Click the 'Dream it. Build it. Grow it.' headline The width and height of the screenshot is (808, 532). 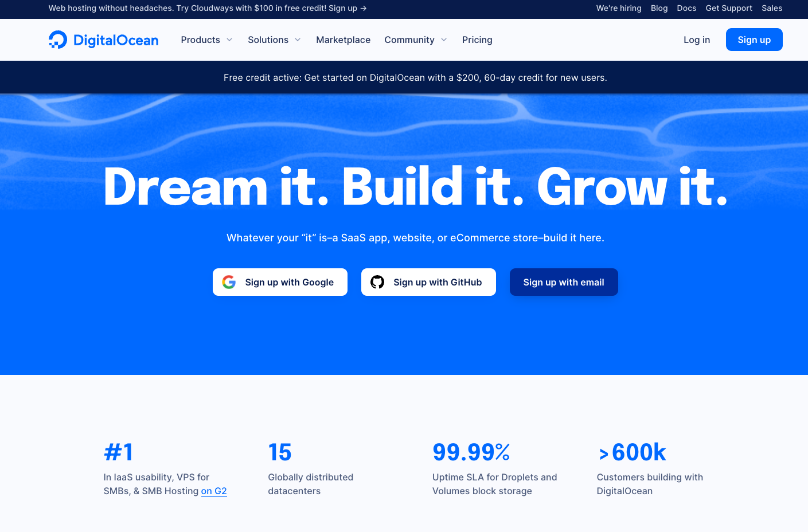coord(415,186)
